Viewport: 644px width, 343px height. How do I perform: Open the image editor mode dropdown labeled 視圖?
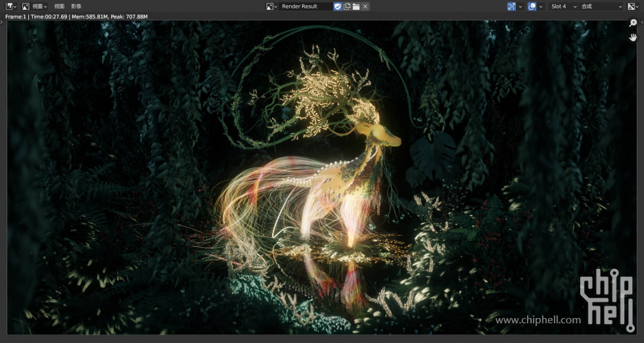(34, 6)
